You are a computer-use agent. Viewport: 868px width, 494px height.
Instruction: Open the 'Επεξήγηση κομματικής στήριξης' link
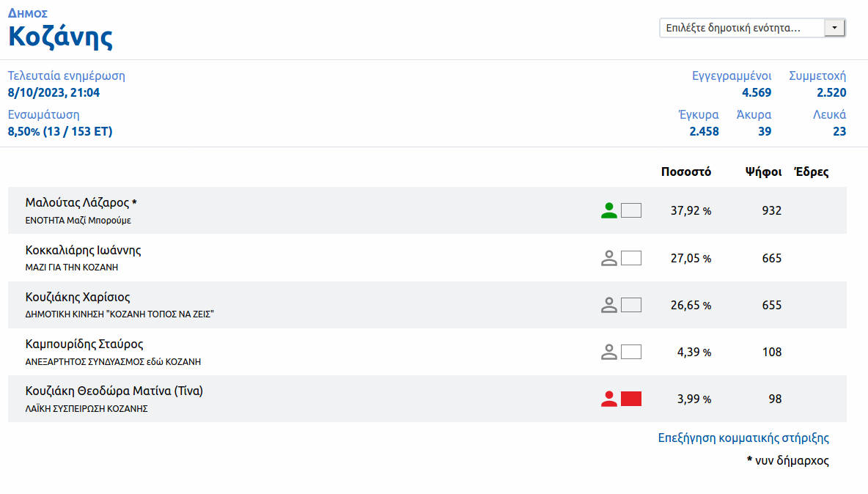click(x=743, y=438)
